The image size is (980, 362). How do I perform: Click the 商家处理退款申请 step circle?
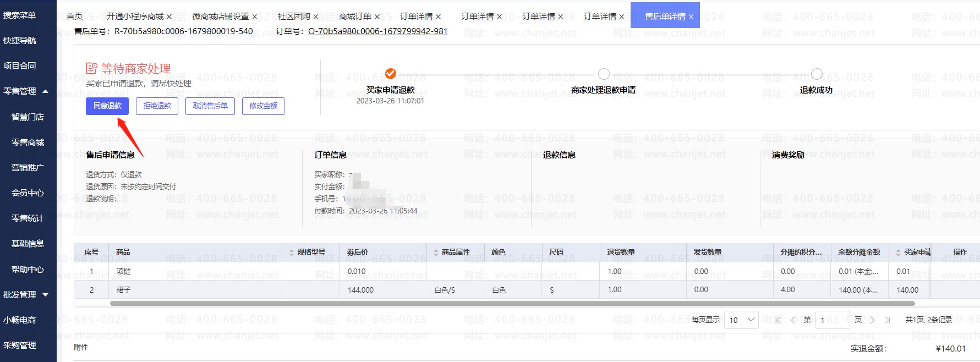604,74
